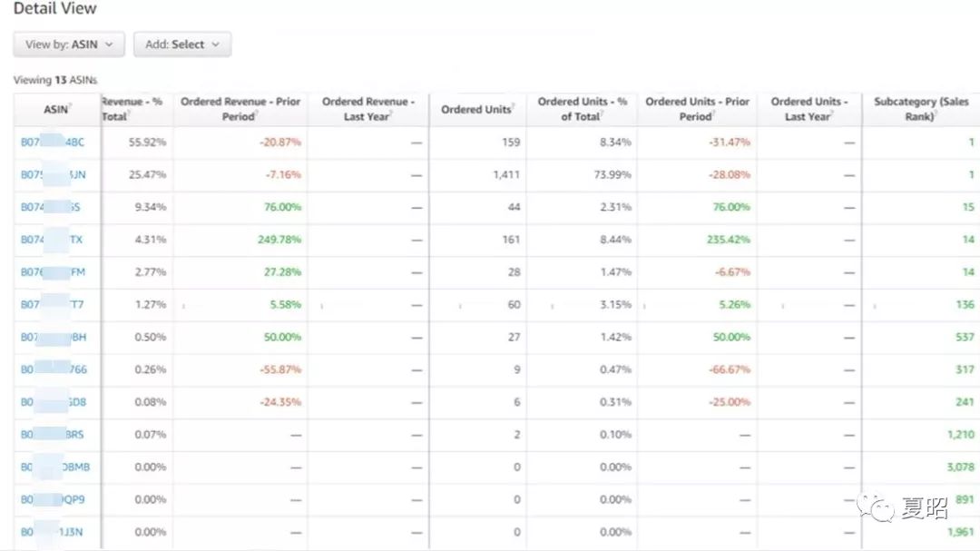
Task: Click help icon on Ordered Revenue - Prior Period
Action: (258, 114)
